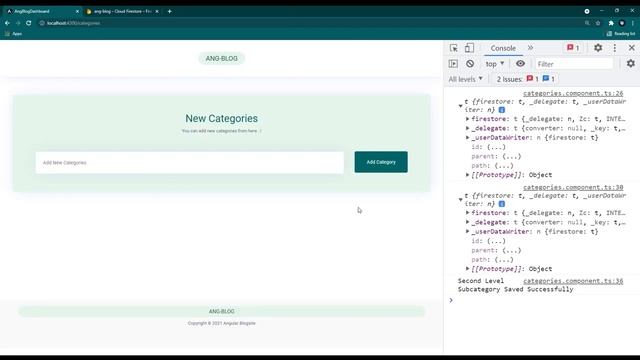Open Apps bookmarks shortcut
Viewport: 640px width, 360px height.
13,34
